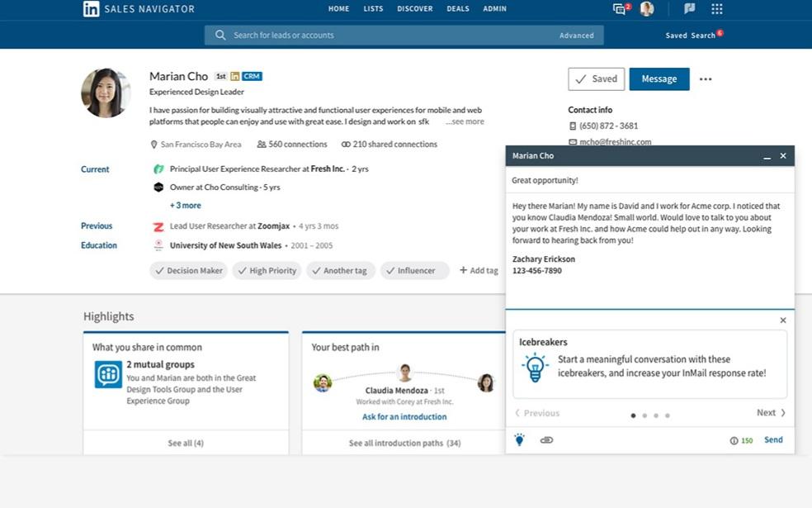The height and width of the screenshot is (508, 812).
Task: Click the shared connections icon
Action: coord(346,144)
